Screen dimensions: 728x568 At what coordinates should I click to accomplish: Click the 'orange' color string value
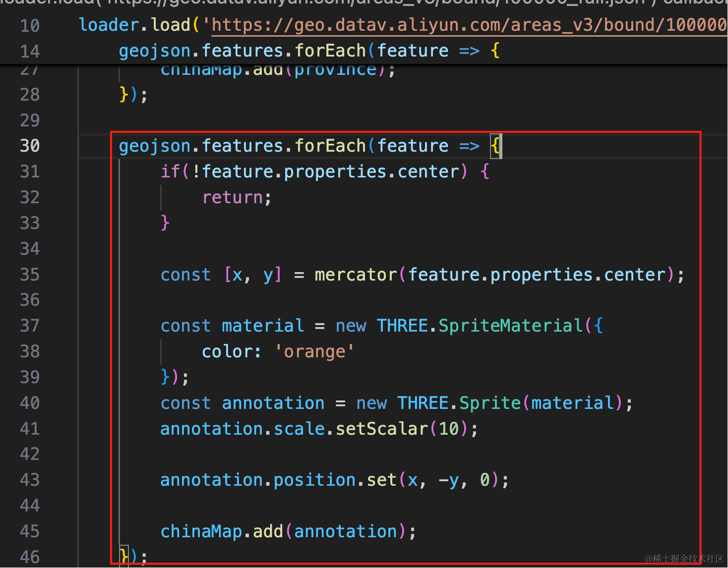[314, 351]
